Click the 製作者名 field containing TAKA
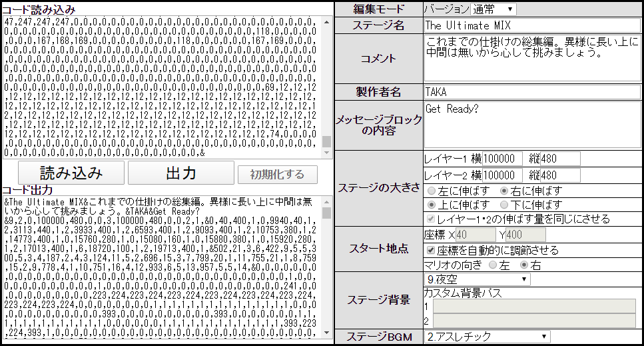 (532, 91)
